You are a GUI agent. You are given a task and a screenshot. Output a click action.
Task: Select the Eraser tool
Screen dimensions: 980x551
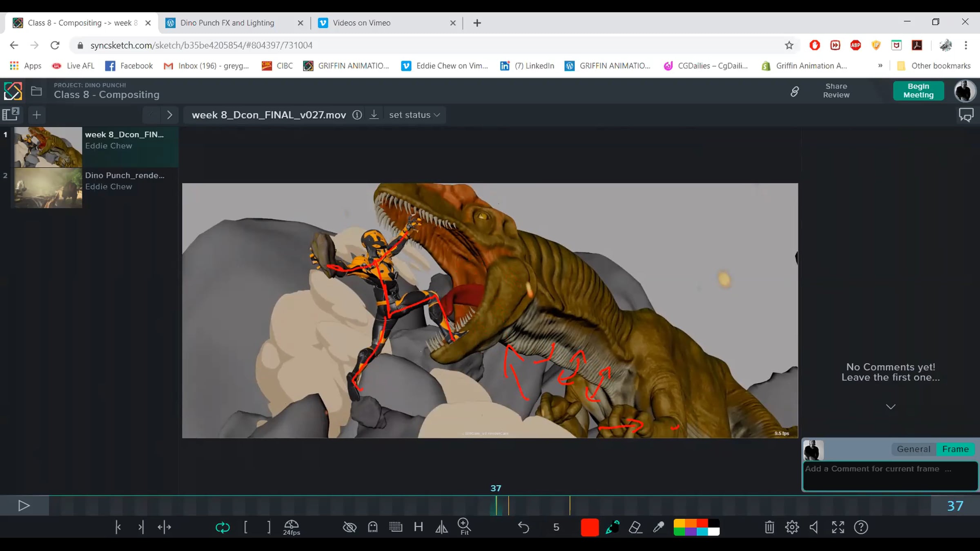635,527
